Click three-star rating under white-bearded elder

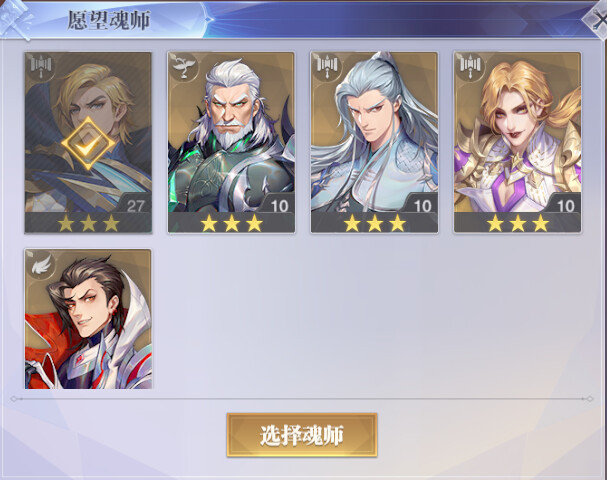[x=231, y=223]
